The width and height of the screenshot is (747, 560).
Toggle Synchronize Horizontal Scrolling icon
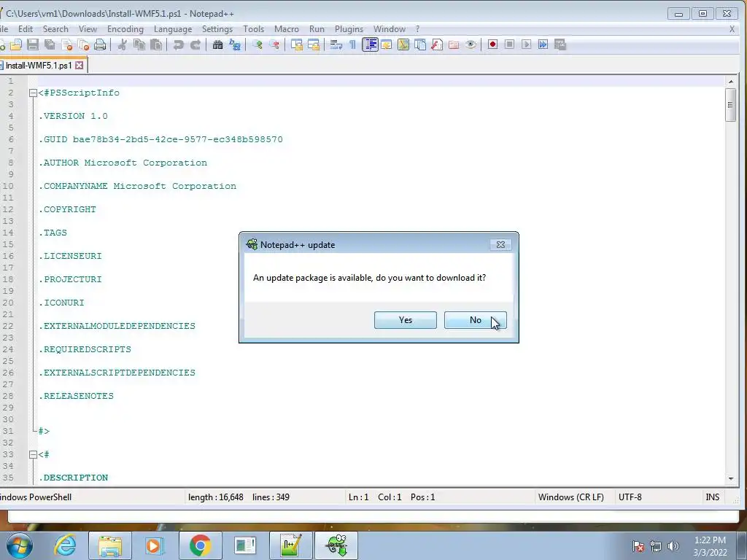314,44
